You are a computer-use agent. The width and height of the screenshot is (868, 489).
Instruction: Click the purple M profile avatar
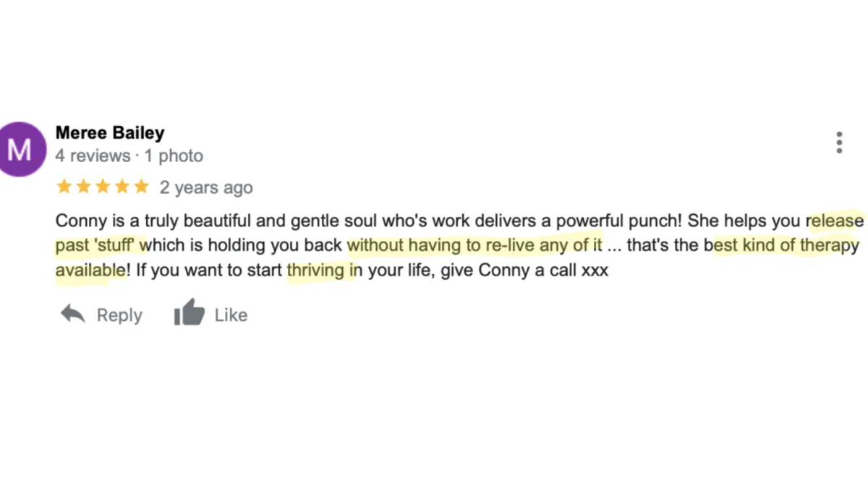tap(20, 150)
